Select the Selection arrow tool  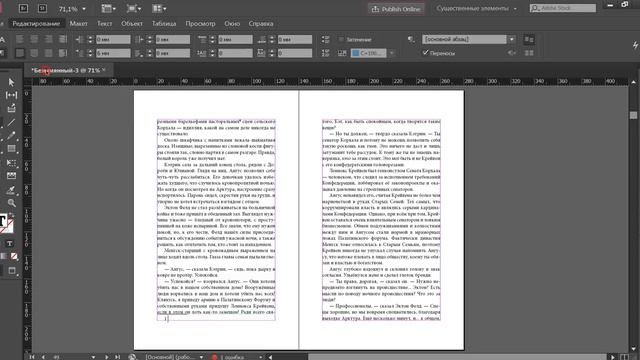(x=11, y=82)
